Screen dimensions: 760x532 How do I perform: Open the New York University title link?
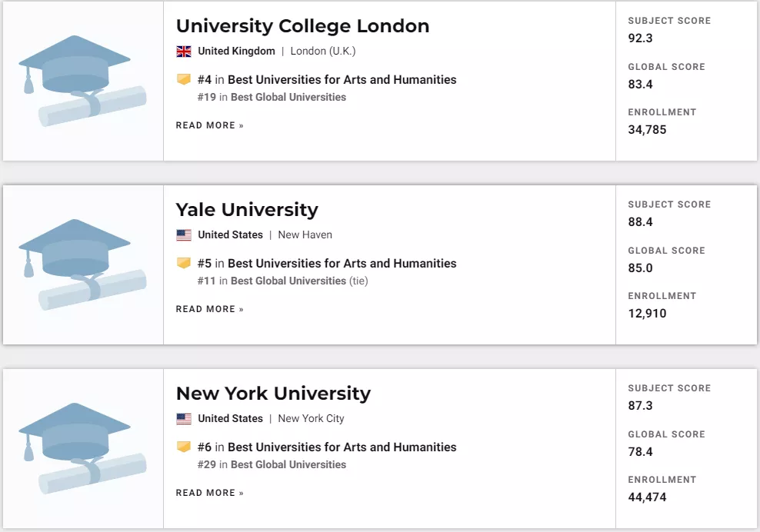pyautogui.click(x=273, y=394)
